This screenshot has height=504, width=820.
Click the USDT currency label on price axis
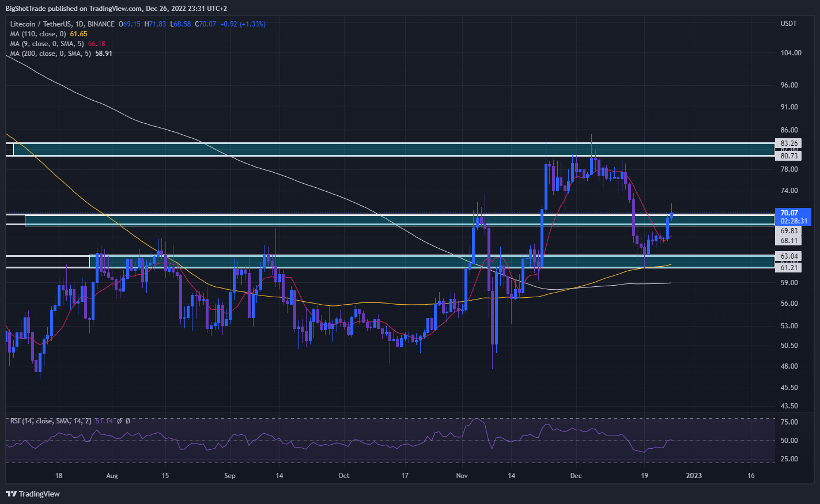(x=788, y=24)
